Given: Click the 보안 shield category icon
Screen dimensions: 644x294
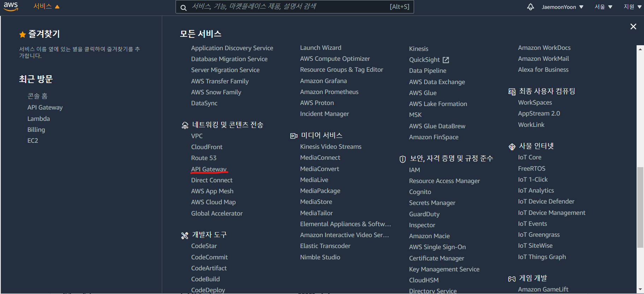Looking at the screenshot, I should pos(402,159).
